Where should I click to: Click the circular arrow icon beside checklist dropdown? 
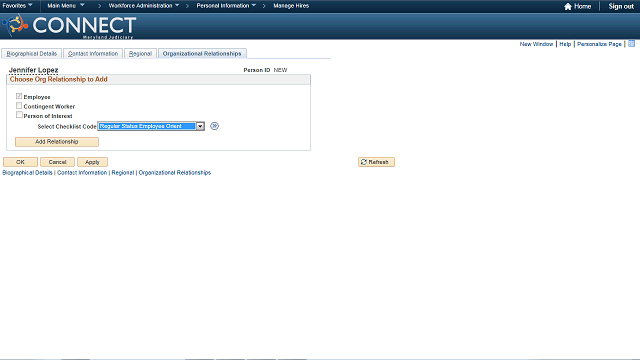[x=214, y=126]
